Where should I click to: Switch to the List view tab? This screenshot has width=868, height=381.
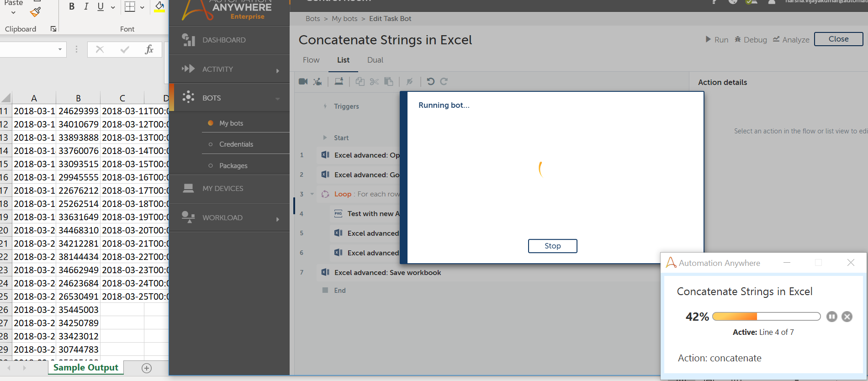coord(343,60)
